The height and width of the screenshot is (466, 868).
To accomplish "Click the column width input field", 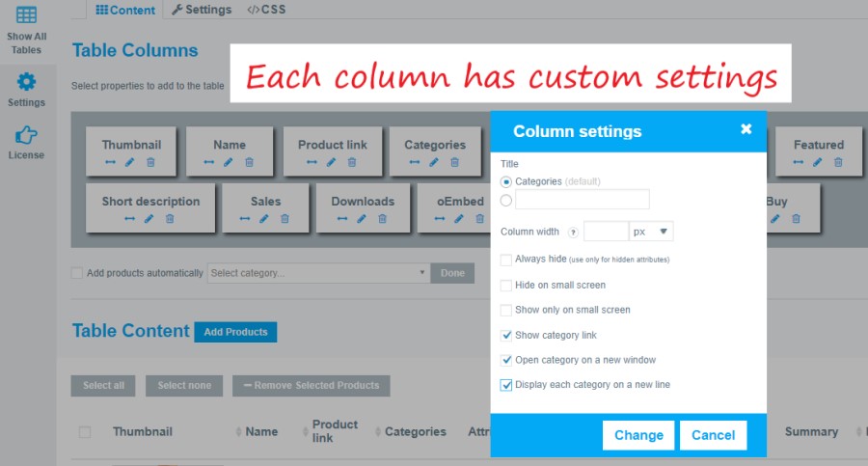I will point(606,232).
